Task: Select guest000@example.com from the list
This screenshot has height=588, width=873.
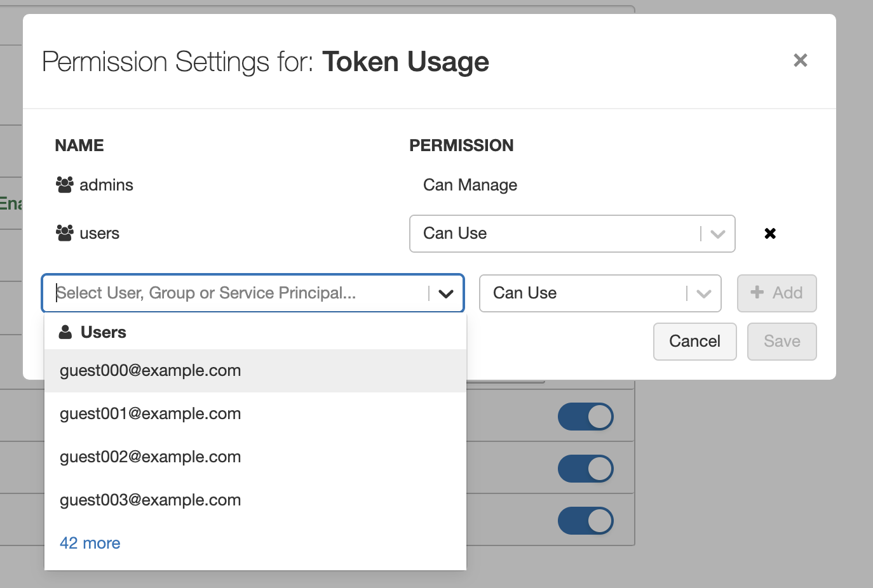Action: pos(151,371)
